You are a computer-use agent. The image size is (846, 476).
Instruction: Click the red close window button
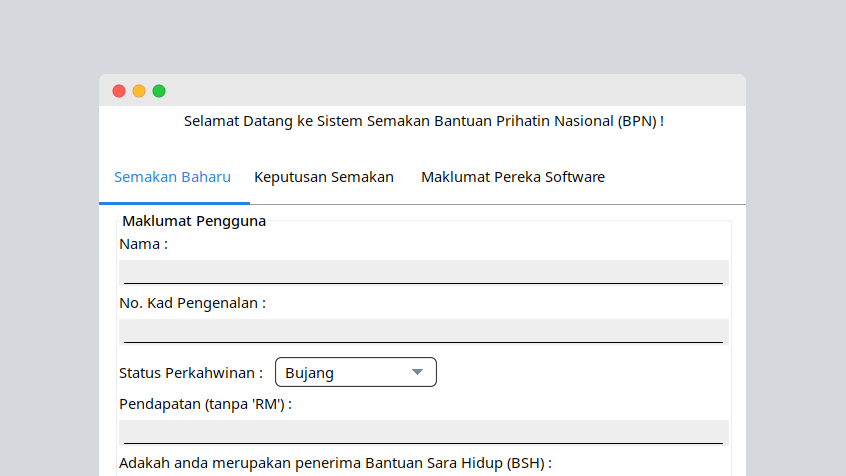click(119, 91)
